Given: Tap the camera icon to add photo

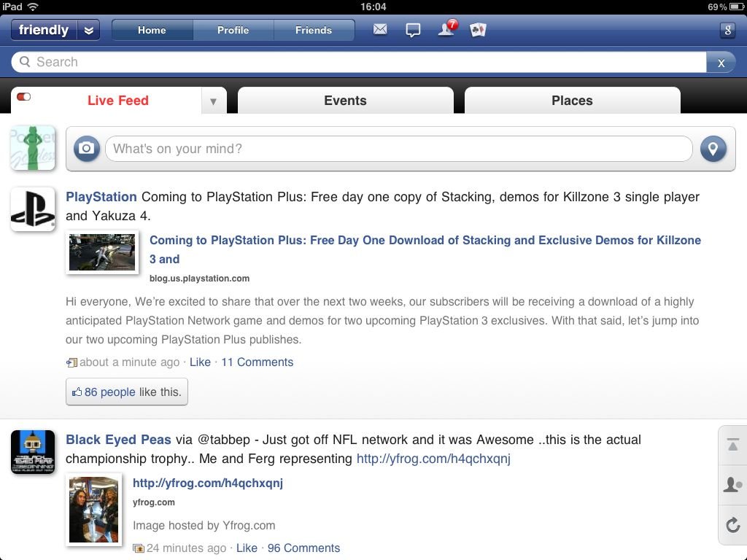Looking at the screenshot, I should [x=86, y=149].
